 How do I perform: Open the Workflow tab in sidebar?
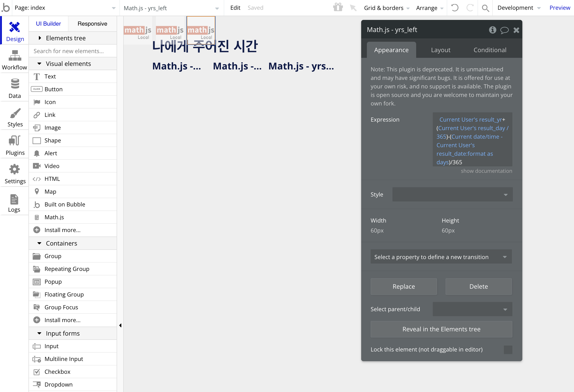point(14,60)
